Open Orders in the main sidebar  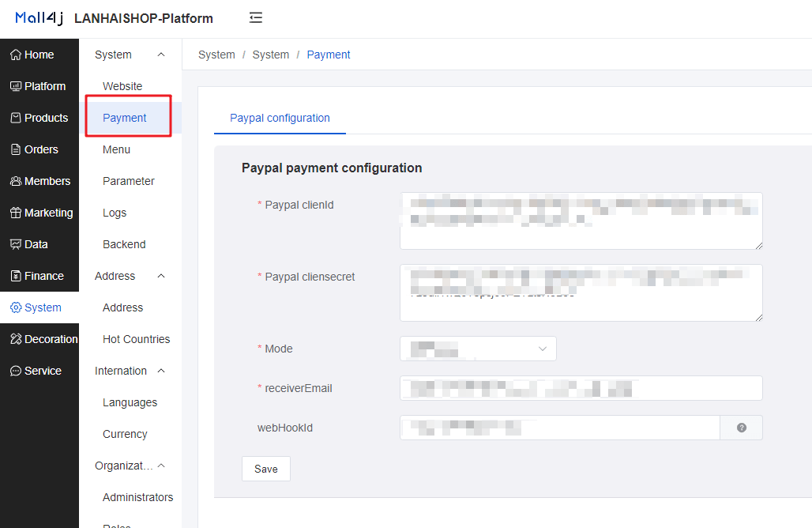[x=39, y=149]
